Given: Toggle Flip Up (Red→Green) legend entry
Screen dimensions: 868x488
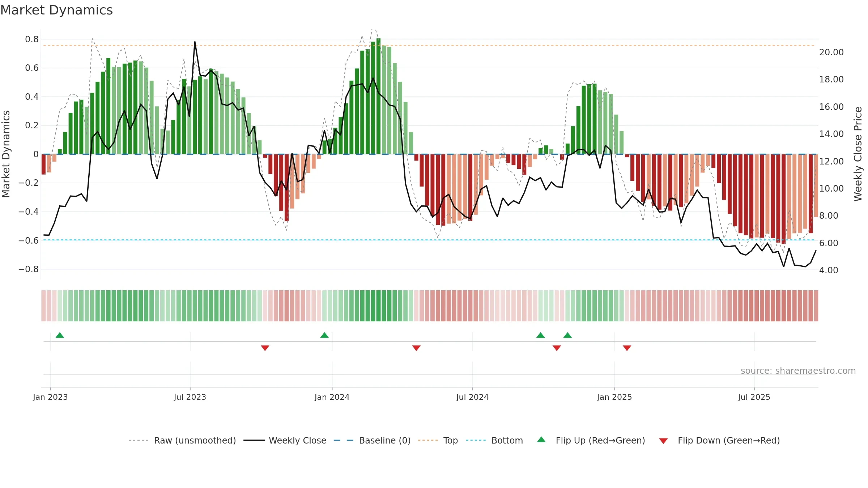Looking at the screenshot, I should point(591,440).
